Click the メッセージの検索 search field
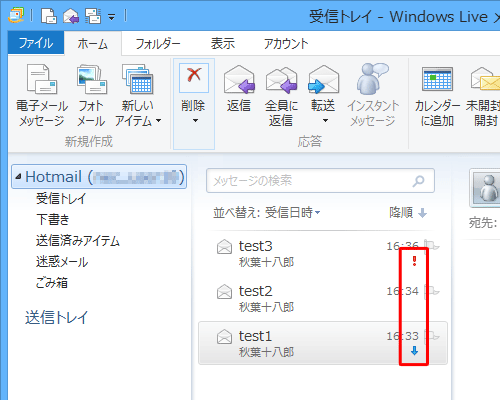 320,181
